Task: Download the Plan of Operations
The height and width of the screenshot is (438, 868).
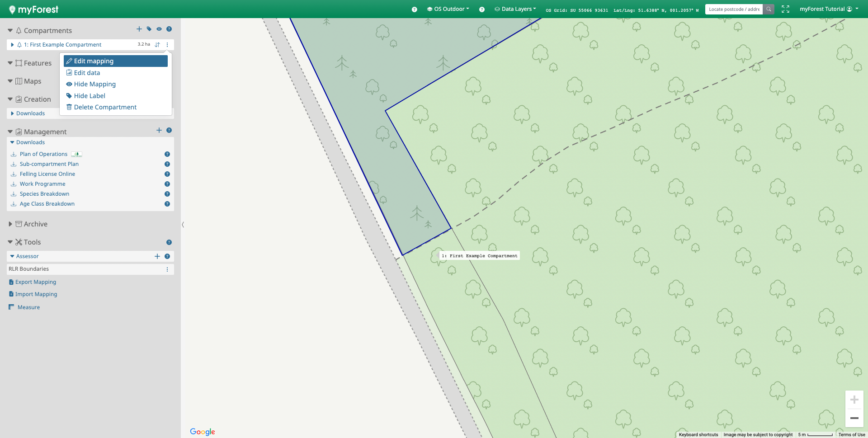Action: [43, 154]
